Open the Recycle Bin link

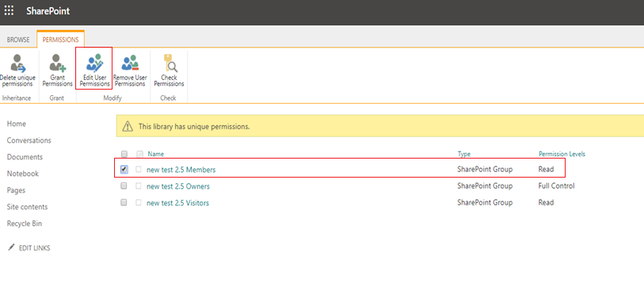25,224
